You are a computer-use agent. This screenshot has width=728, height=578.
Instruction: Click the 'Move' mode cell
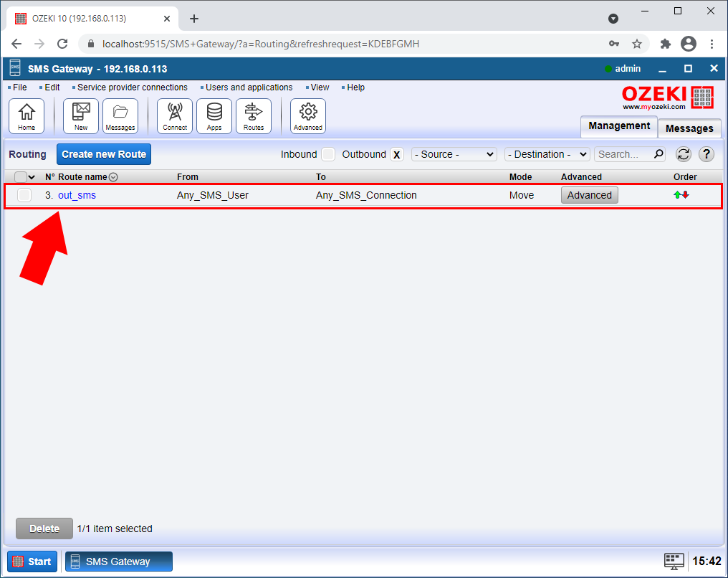pos(522,195)
